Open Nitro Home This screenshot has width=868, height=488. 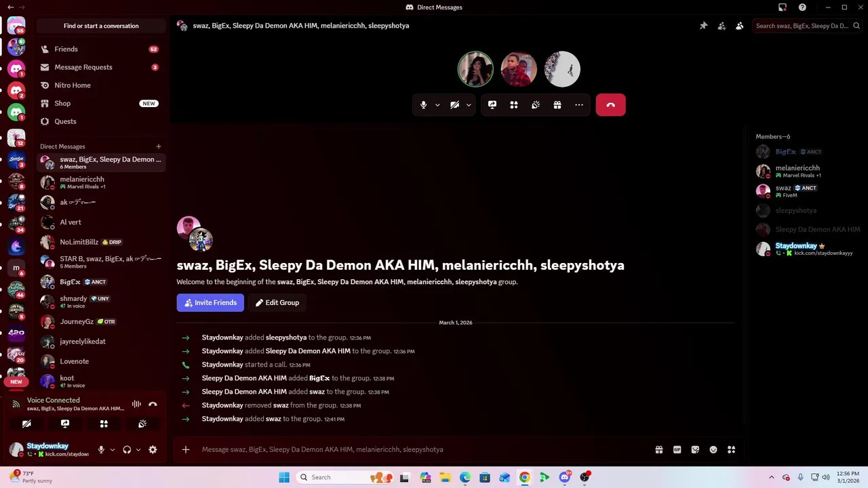point(100,85)
